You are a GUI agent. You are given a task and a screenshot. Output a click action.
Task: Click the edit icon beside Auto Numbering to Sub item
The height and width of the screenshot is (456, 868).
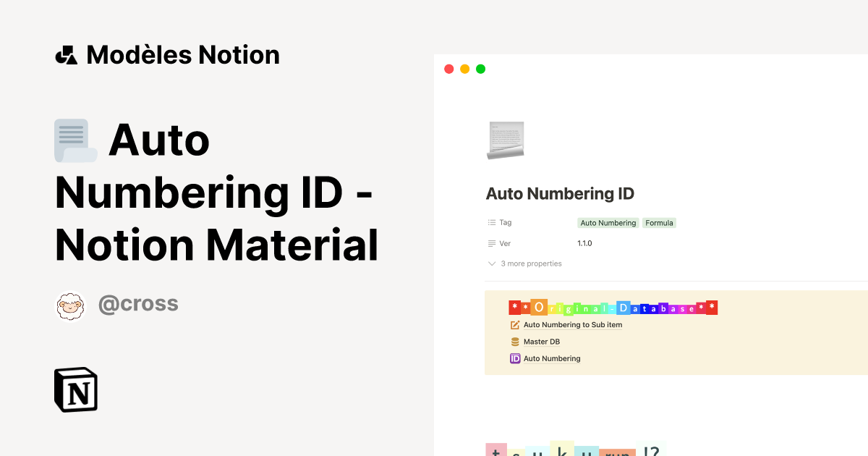pyautogui.click(x=514, y=324)
